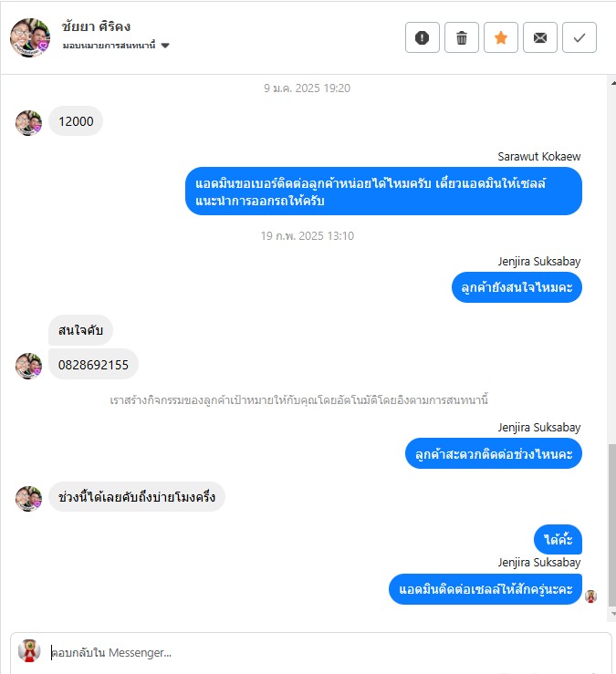The height and width of the screenshot is (674, 616).
Task: Mark conversation unread with envelope icon
Action: point(540,37)
